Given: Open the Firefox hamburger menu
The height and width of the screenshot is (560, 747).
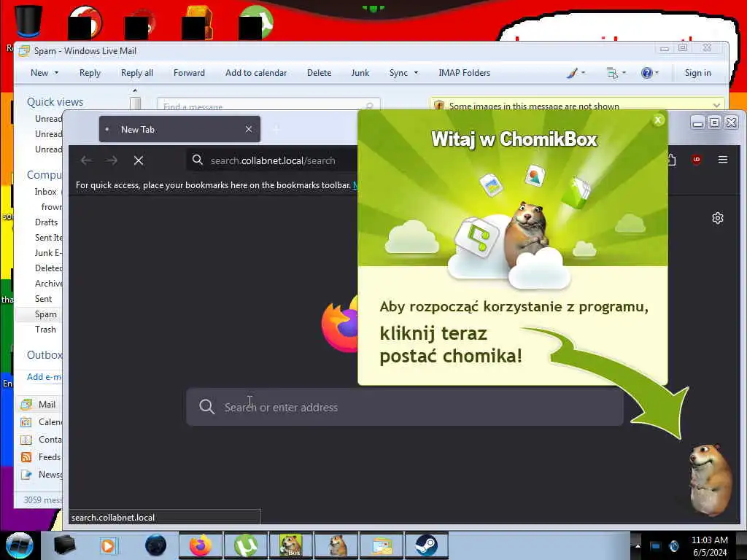Looking at the screenshot, I should click(x=723, y=160).
